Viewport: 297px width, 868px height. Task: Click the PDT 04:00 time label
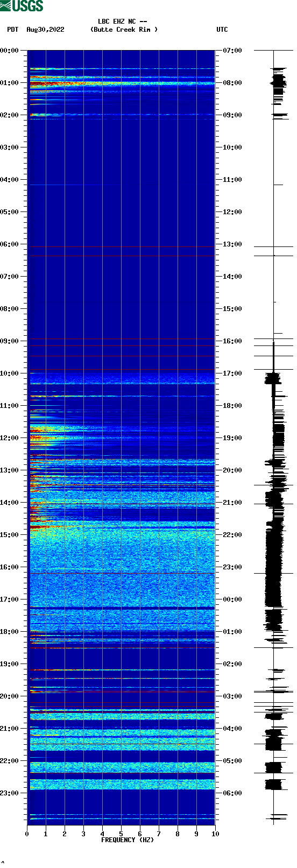[10, 180]
